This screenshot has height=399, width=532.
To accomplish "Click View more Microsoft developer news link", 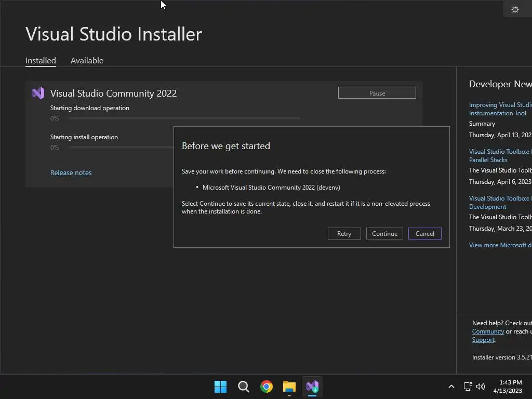I will (x=500, y=245).
